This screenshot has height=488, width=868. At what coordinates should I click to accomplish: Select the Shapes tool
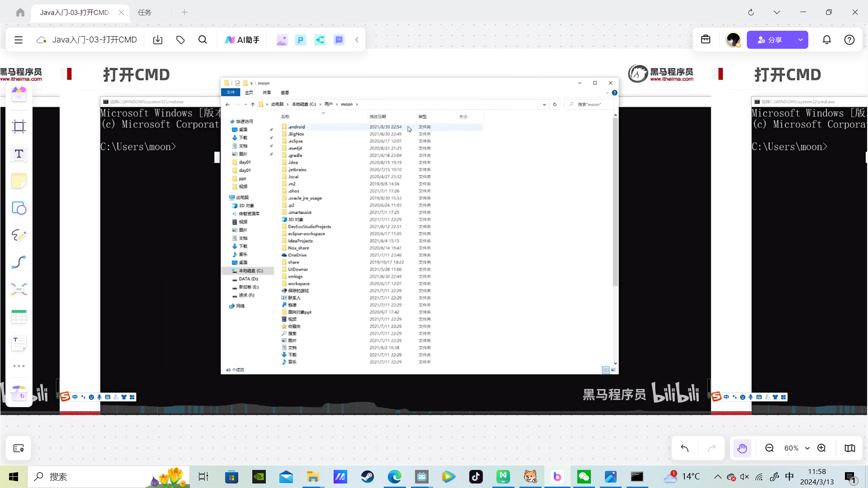(19, 208)
